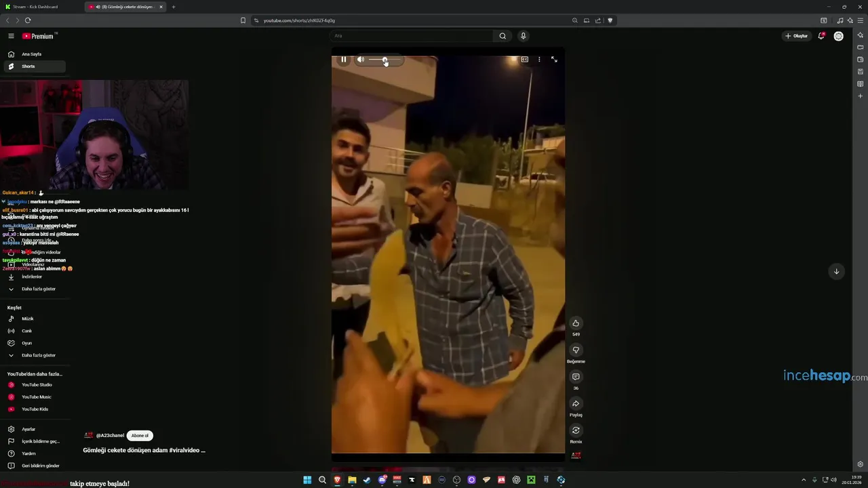Enter fullscreen mode on the Short
The height and width of the screenshot is (488, 868).
click(x=554, y=60)
